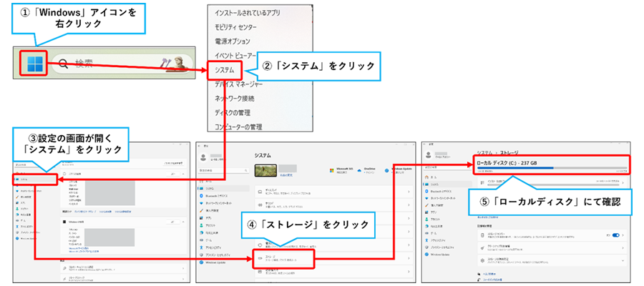The width and height of the screenshot is (644, 286).
Task: Click the ヘルプを表示 link in the Storage window
Action: [x=489, y=274]
